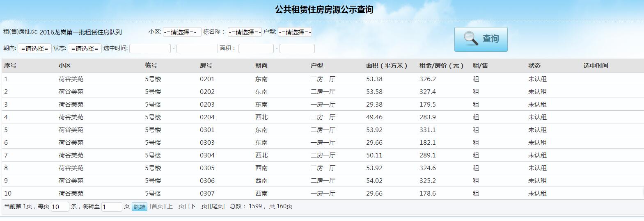Click the per-page count input field
Screen dimensions: 644x221
click(x=60, y=207)
